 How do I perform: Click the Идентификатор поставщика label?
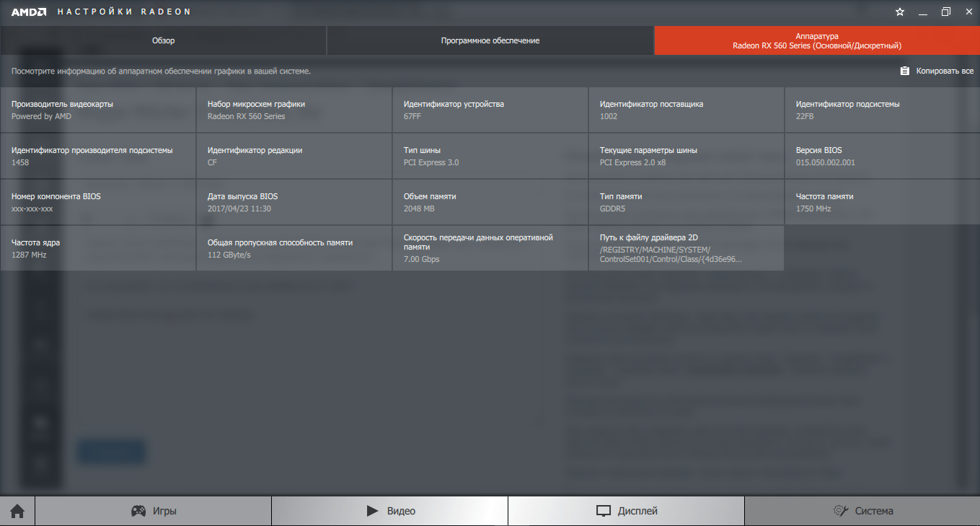[x=651, y=104]
